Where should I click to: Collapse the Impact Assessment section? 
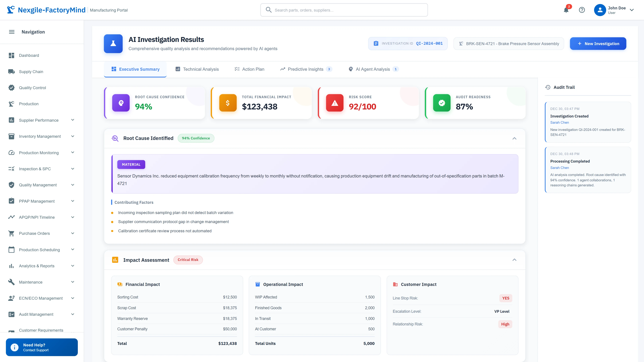pyautogui.click(x=515, y=260)
